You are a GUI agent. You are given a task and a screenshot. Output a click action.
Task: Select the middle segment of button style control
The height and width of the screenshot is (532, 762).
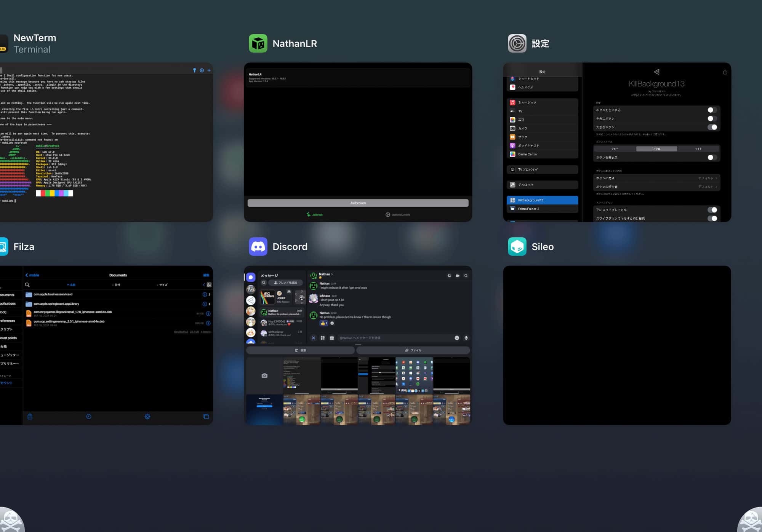[656, 149]
